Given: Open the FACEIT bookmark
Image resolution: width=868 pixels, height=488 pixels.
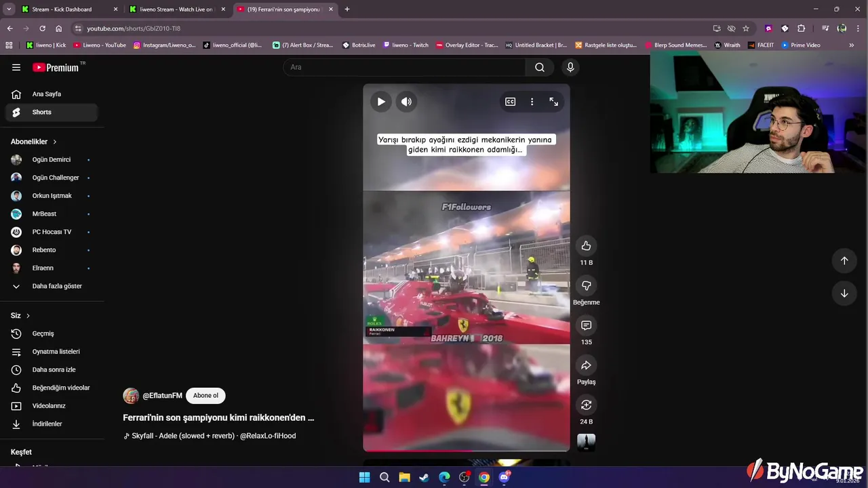Looking at the screenshot, I should (761, 45).
